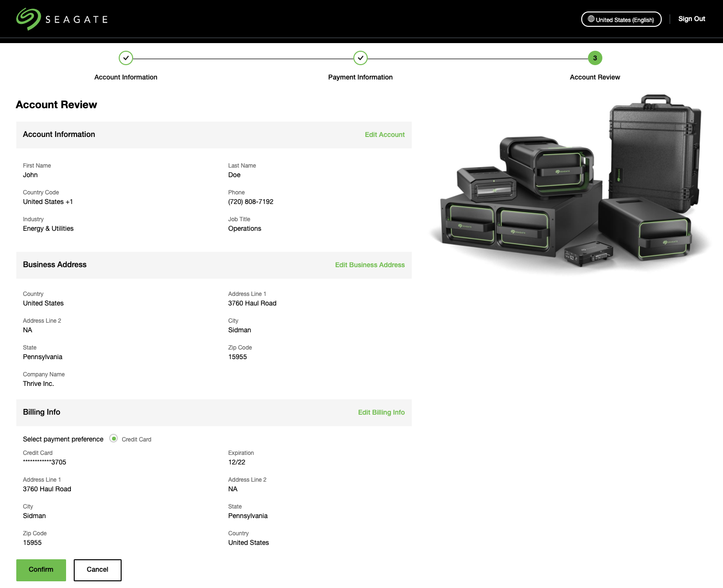Click business address line 3760 Haul Road
The image size is (723, 588).
point(252,303)
